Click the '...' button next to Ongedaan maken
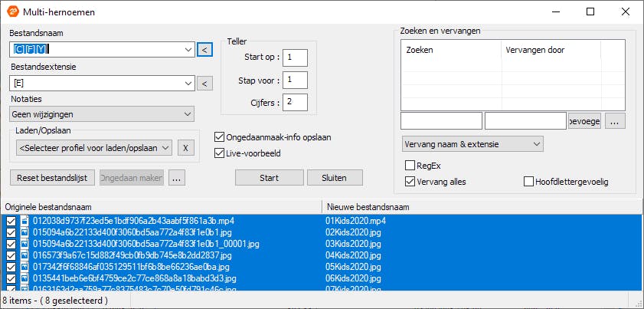 tap(177, 177)
